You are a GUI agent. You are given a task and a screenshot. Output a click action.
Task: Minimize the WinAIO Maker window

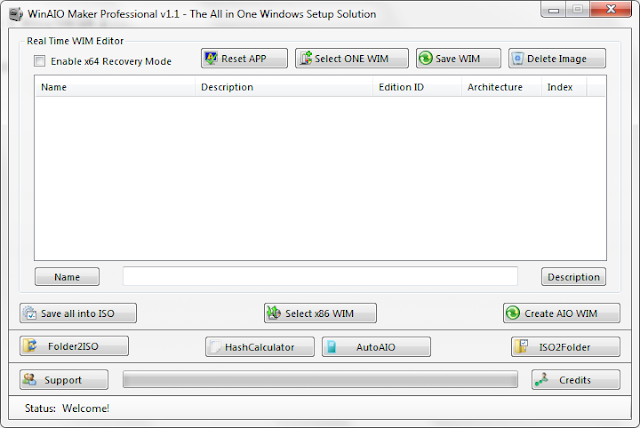tap(553, 10)
